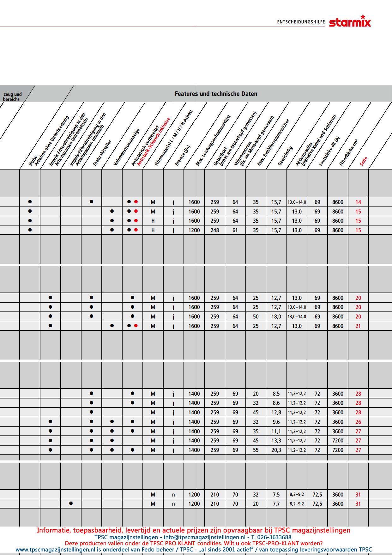
Task: Click the 'Lautstärke dB (A)' column header
Action: click(329, 151)
